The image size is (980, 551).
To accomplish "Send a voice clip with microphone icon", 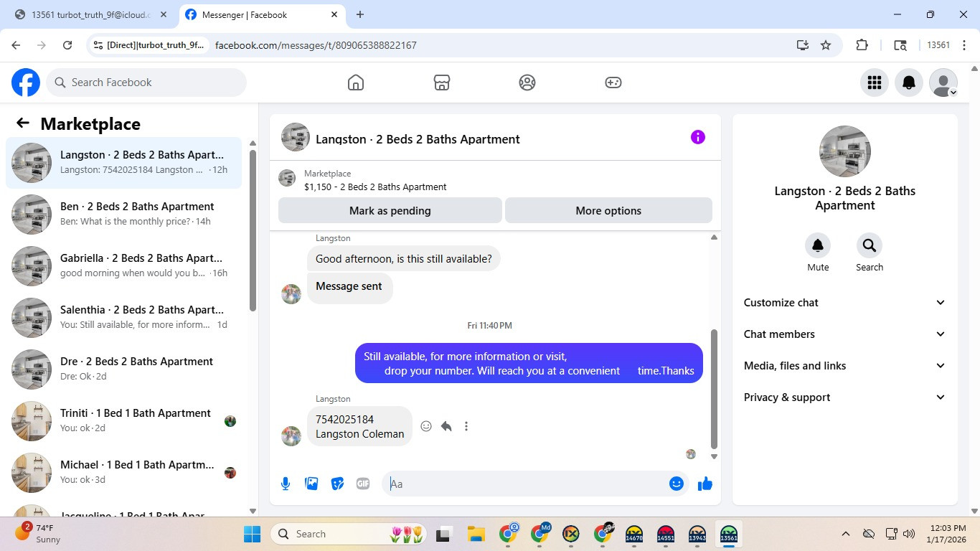I will coord(286,484).
